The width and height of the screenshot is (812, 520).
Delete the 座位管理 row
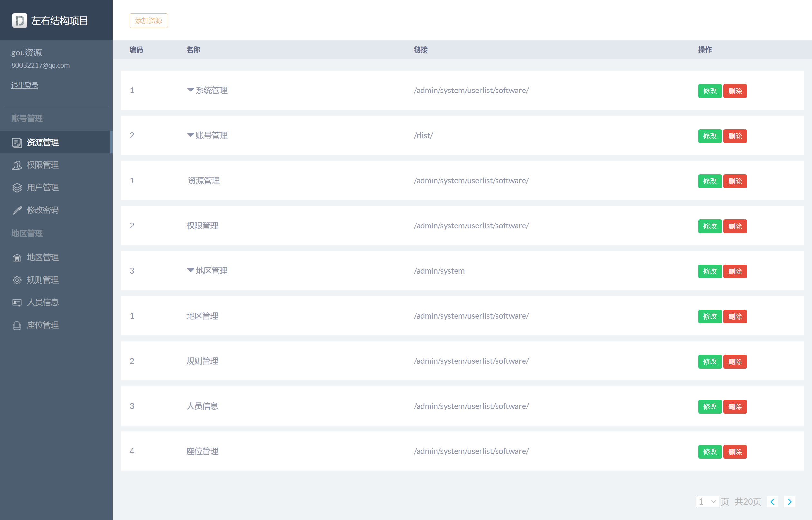click(735, 451)
